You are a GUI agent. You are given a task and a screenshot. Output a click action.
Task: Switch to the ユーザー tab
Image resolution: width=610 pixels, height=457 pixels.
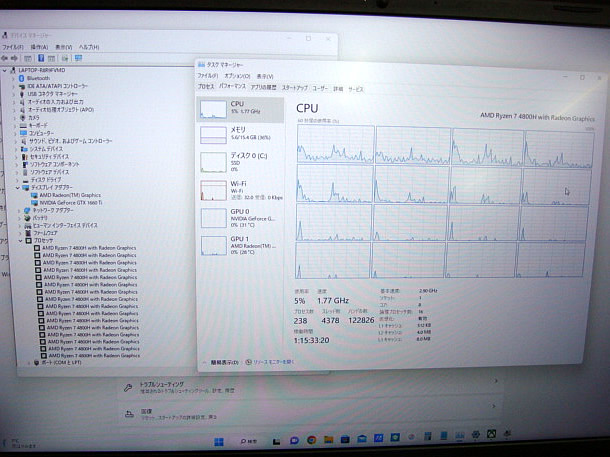tap(320, 89)
